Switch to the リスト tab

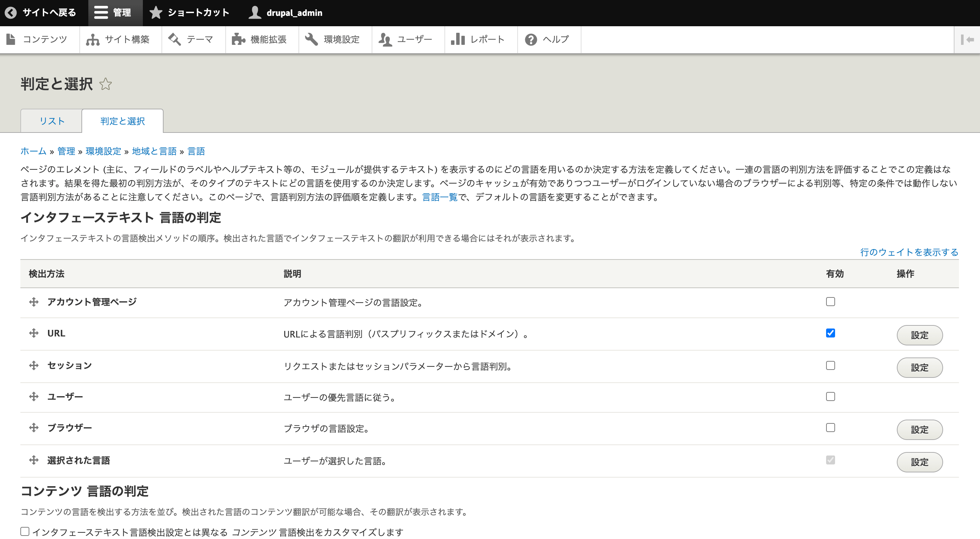click(52, 121)
